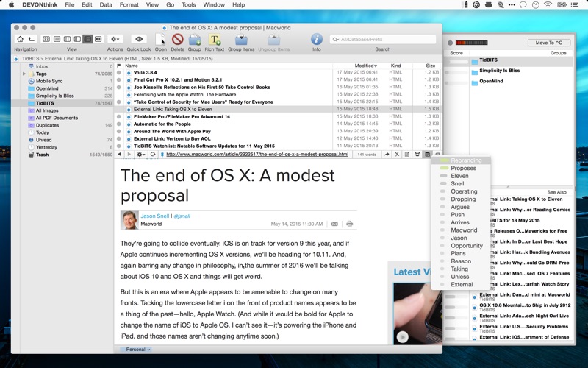Screen dimensions: 588x368
Task: Expand the Tags group in sidebar
Action: point(24,74)
